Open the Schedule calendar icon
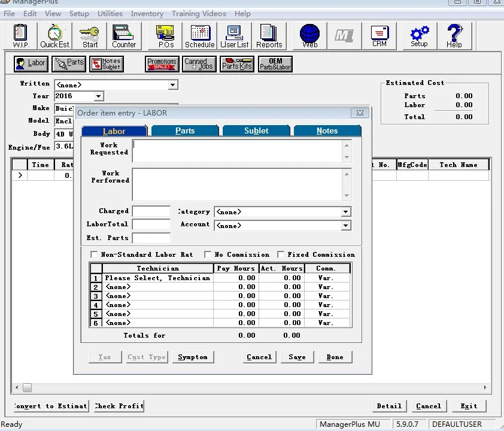504x431 pixels. pyautogui.click(x=199, y=36)
